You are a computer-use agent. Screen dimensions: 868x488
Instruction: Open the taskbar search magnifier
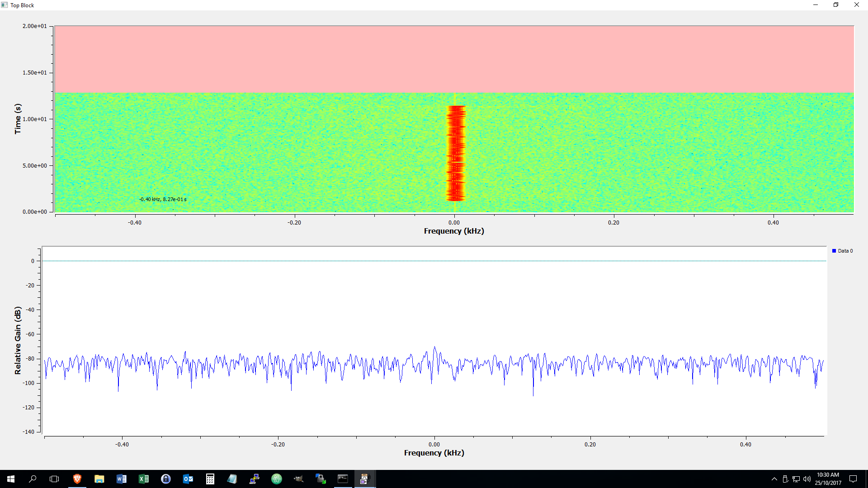pos(33,479)
